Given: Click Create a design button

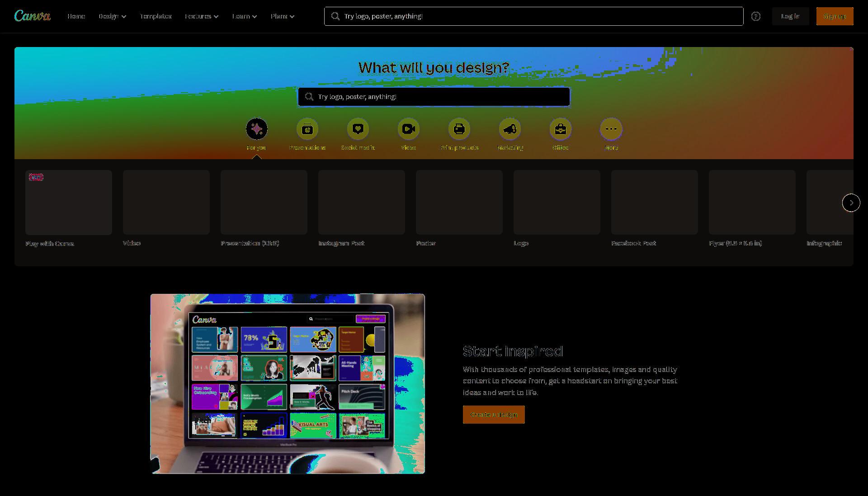Looking at the screenshot, I should [494, 415].
